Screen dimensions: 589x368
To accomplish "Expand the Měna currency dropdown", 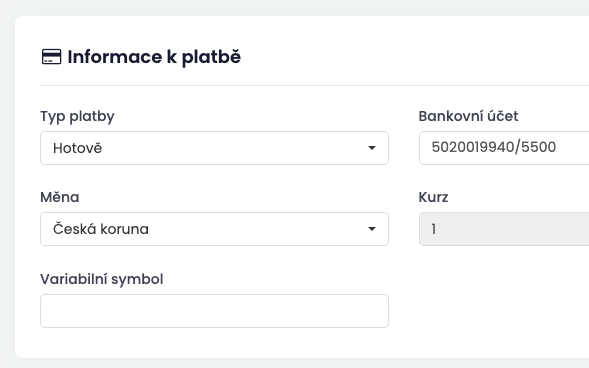I will pos(214,229).
